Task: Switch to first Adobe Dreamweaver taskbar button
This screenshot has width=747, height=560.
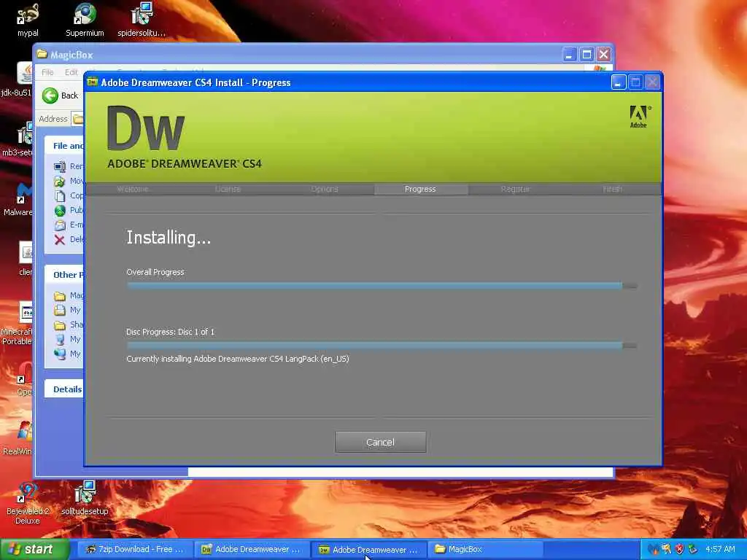Action: [251, 549]
